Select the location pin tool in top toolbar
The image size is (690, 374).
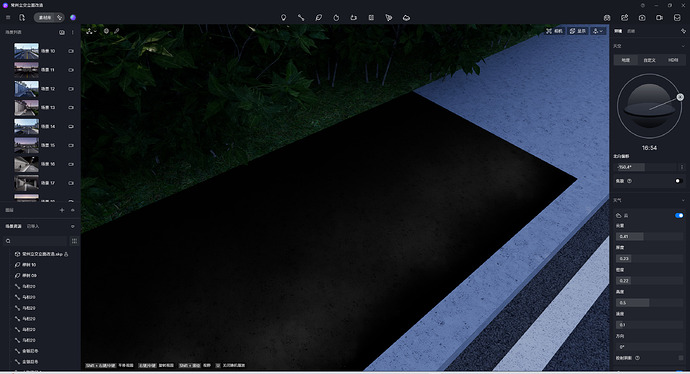(283, 18)
